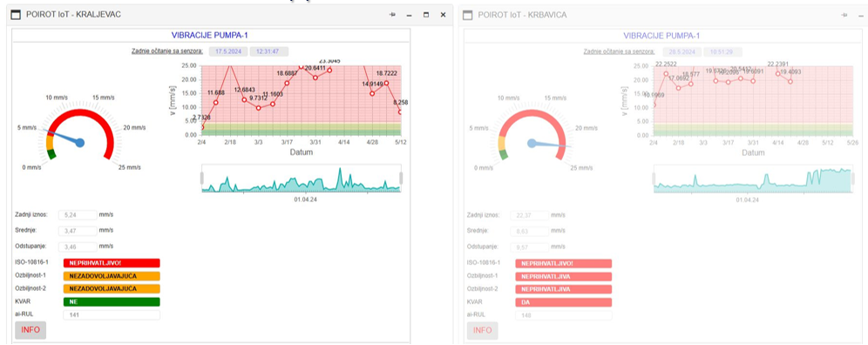This screenshot has width=868, height=345.
Task: Click the VIBRACIJE PUMPA-1 heading in KRBAVICA
Action: [661, 36]
